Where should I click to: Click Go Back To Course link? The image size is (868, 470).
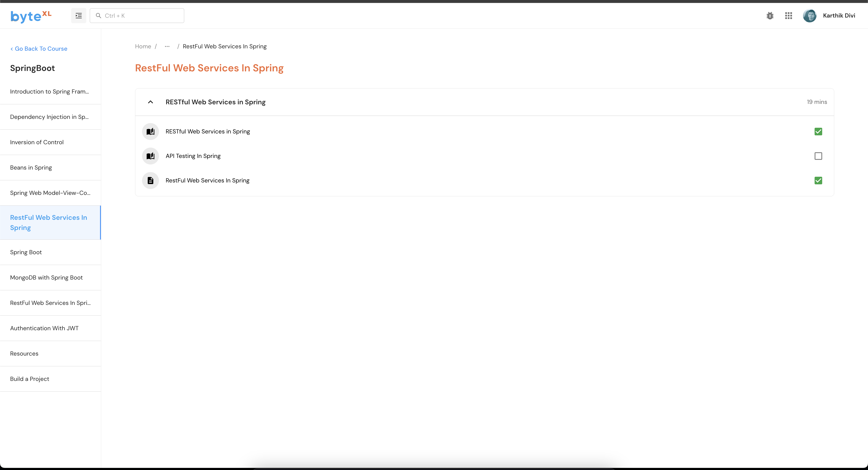point(39,49)
